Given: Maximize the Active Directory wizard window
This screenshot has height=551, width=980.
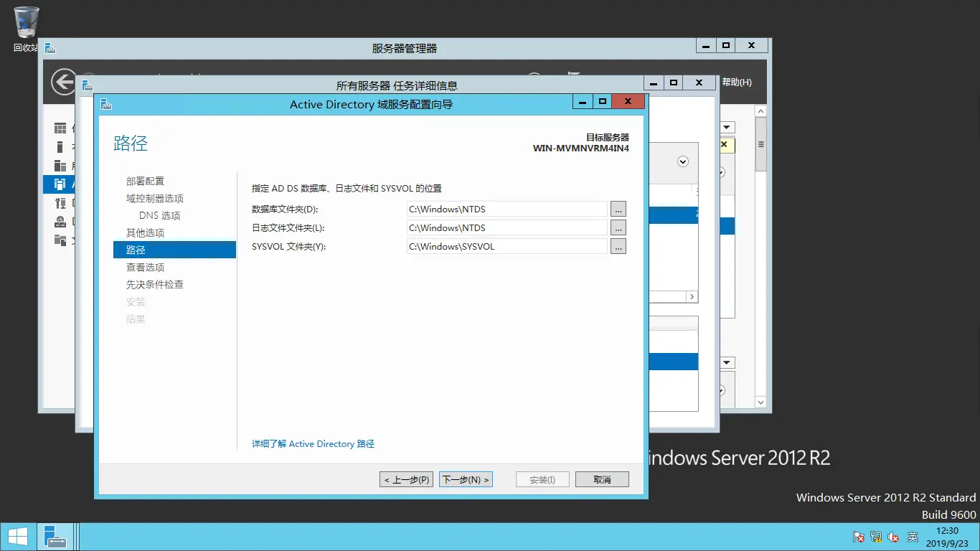Looking at the screenshot, I should [x=603, y=102].
